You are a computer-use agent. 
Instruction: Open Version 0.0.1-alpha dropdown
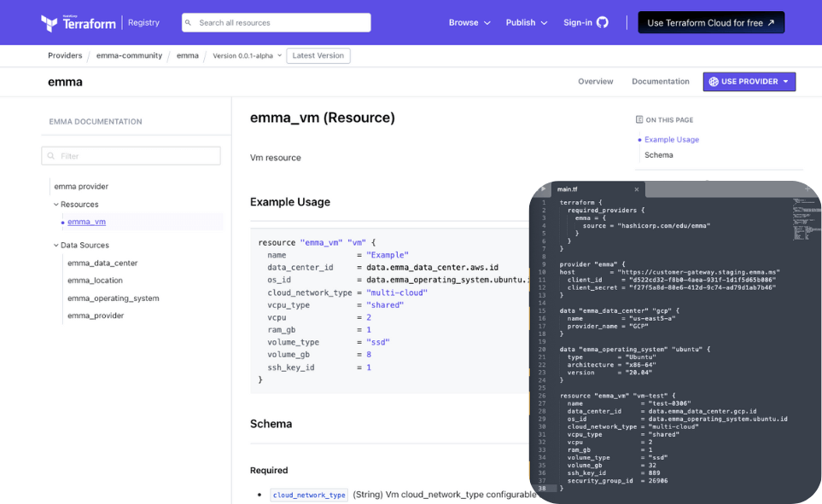click(247, 55)
